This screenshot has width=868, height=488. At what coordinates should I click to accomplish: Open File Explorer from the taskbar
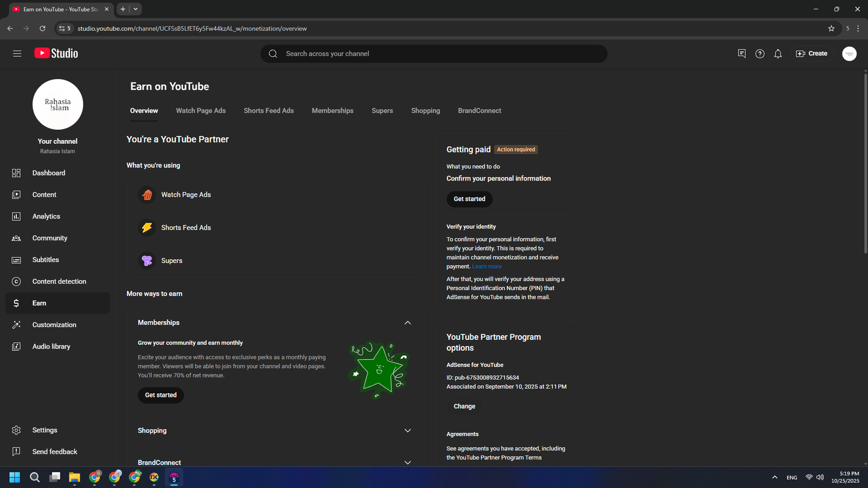click(x=74, y=477)
